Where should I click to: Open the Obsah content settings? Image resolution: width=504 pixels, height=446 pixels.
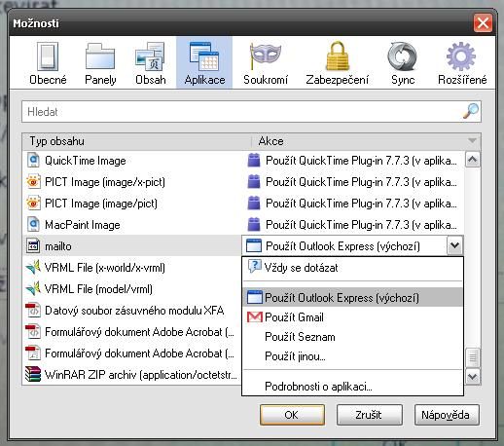[150, 63]
